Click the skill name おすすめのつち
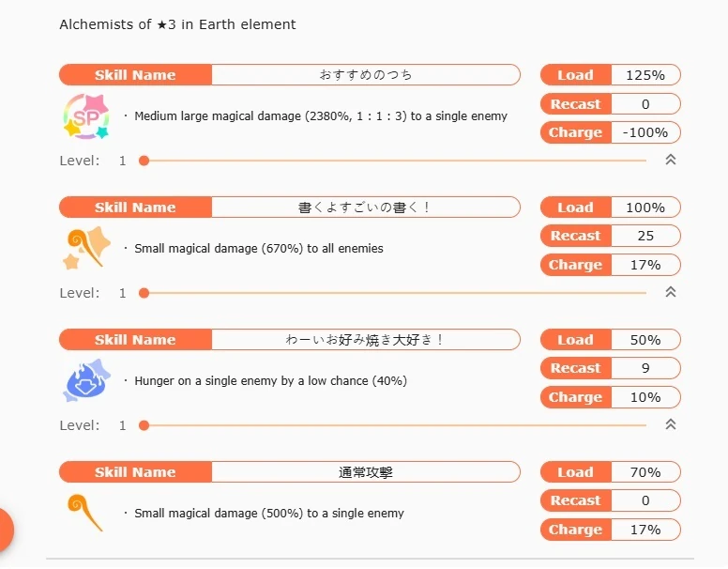This screenshot has height=569, width=728. 365,75
